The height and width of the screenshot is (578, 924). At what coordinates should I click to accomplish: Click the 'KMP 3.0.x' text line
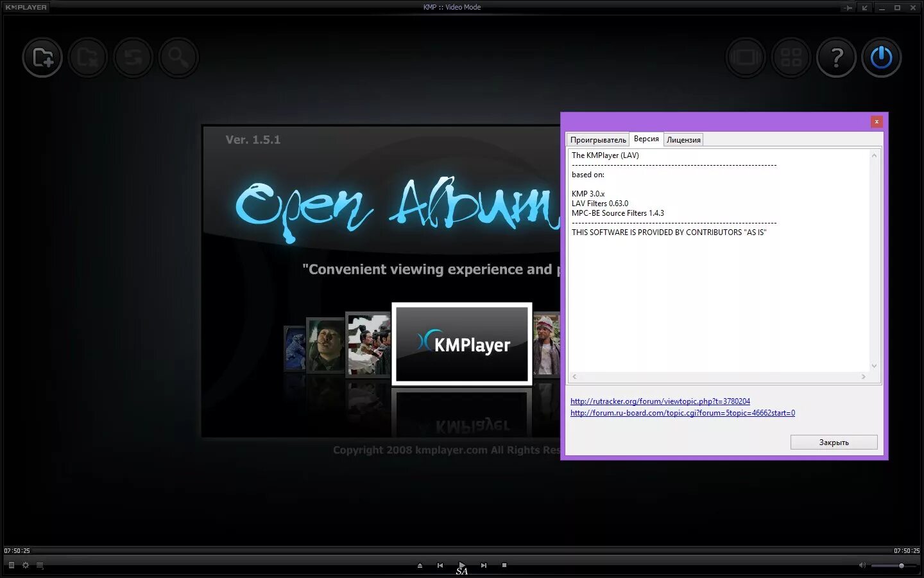[x=588, y=194]
